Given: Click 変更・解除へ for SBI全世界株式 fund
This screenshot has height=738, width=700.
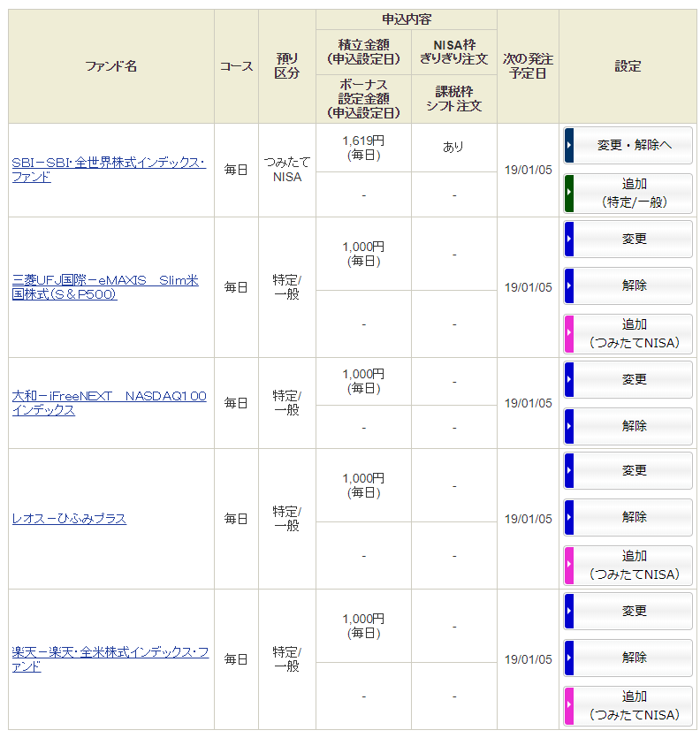Looking at the screenshot, I should pyautogui.click(x=628, y=145).
